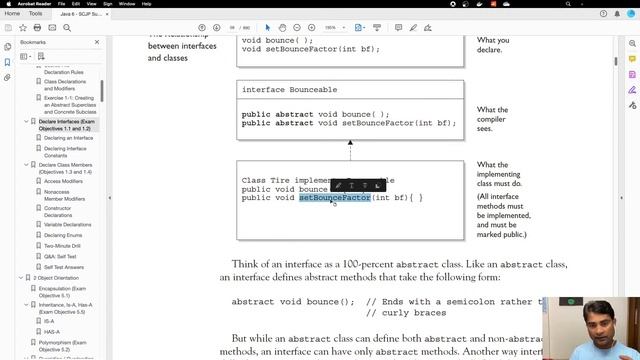This screenshot has height=360, width=640.
Task: Open Attachments paperclip panel
Action: pos(7,78)
